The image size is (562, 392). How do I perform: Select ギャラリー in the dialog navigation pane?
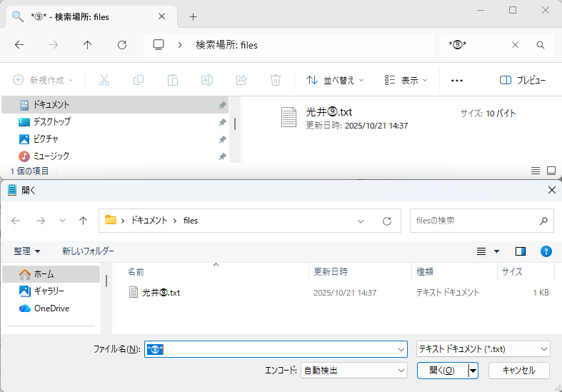51,291
